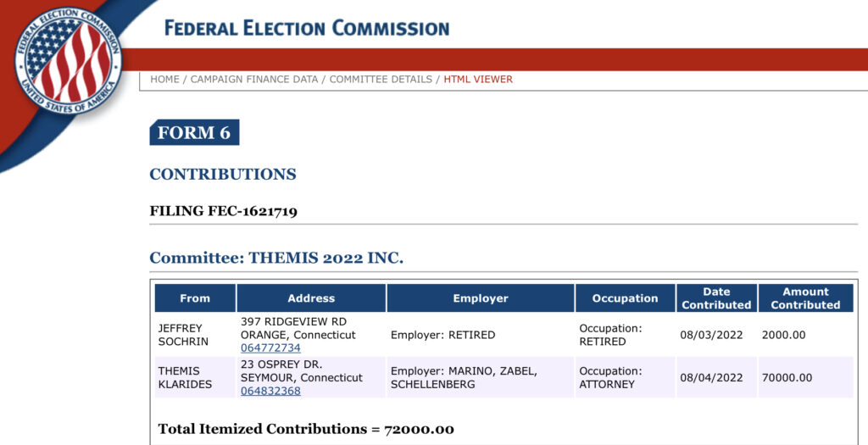Select HTML VIEWER breadcrumb

pyautogui.click(x=478, y=79)
